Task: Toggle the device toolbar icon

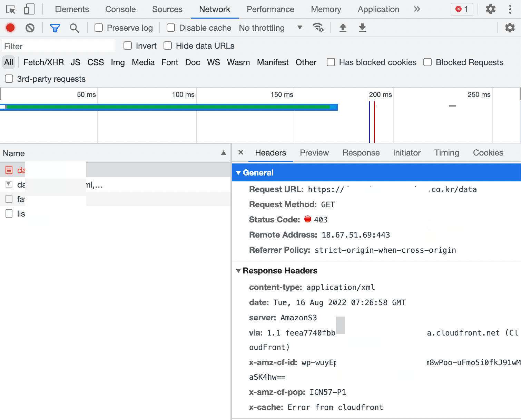Action: pyautogui.click(x=29, y=9)
